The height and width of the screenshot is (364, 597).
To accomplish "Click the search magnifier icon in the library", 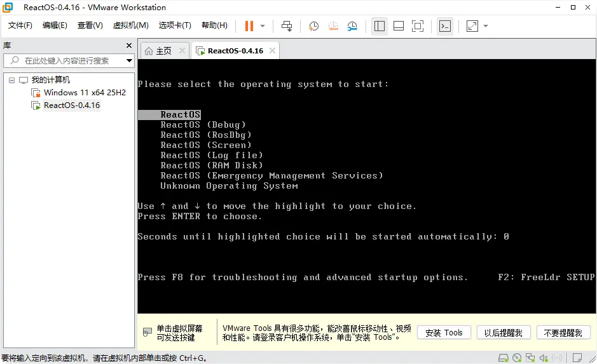I will tap(15, 60).
